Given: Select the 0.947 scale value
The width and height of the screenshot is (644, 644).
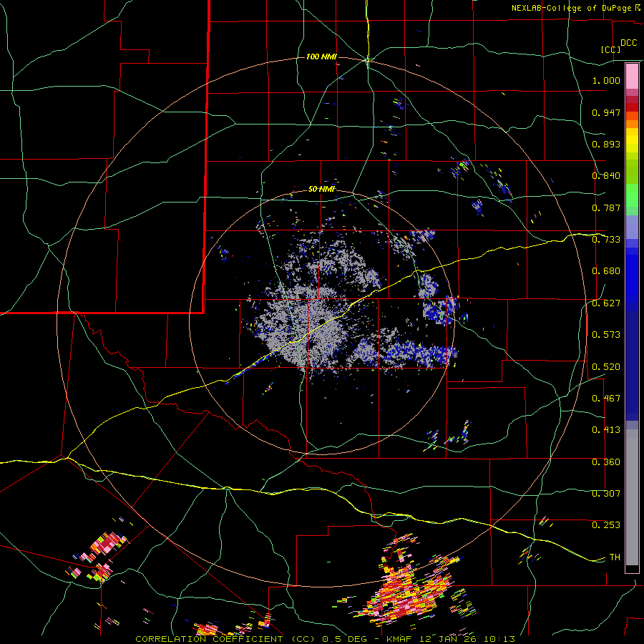Looking at the screenshot, I should [x=606, y=112].
